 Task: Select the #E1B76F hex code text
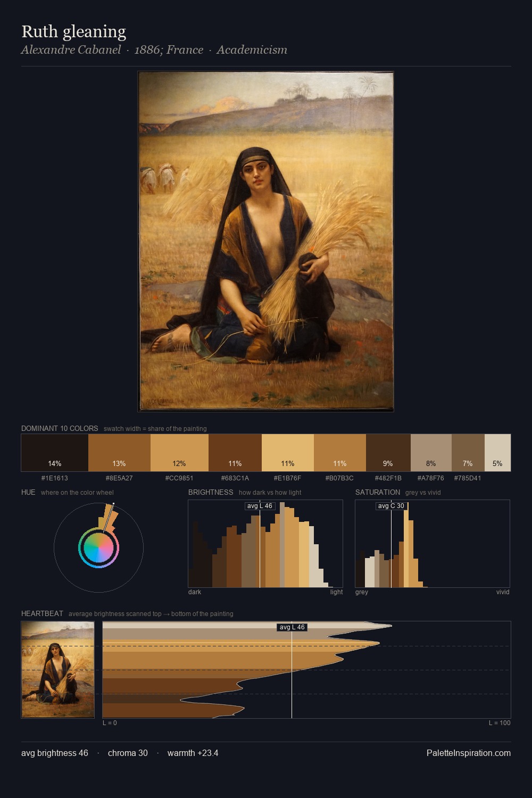point(288,478)
